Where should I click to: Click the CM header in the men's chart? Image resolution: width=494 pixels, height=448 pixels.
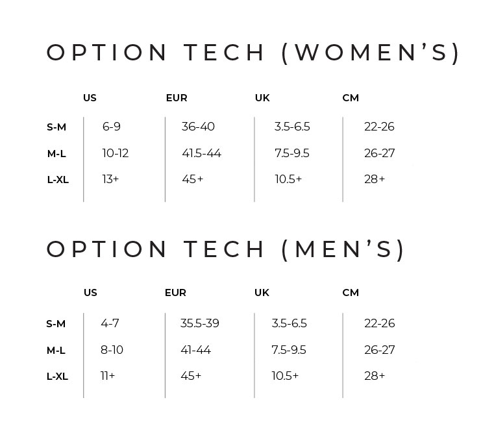[x=351, y=293]
